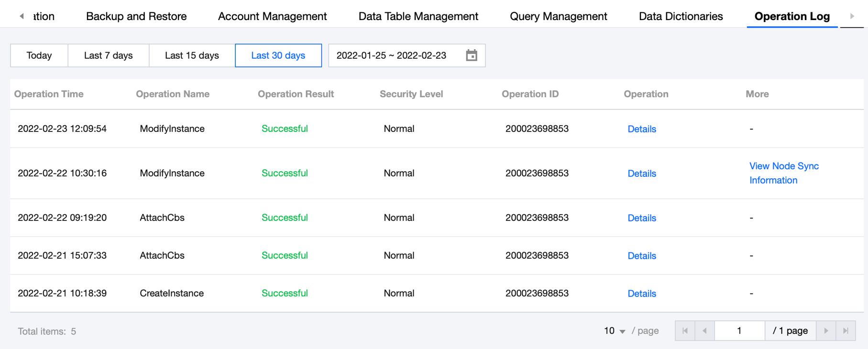Open Details for 2022-02-23 ModifyInstance
The width and height of the screenshot is (868, 349).
[x=642, y=129]
